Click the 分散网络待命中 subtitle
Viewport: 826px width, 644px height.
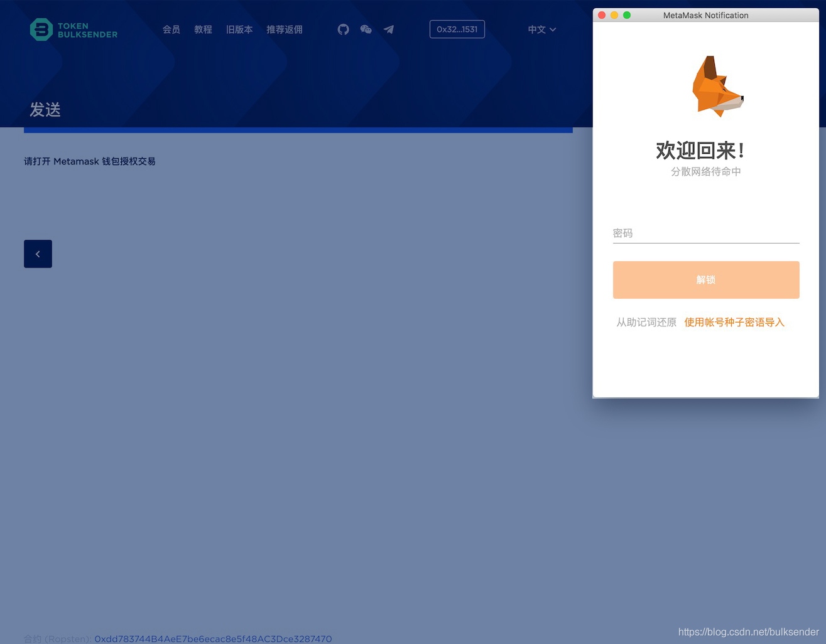[706, 171]
